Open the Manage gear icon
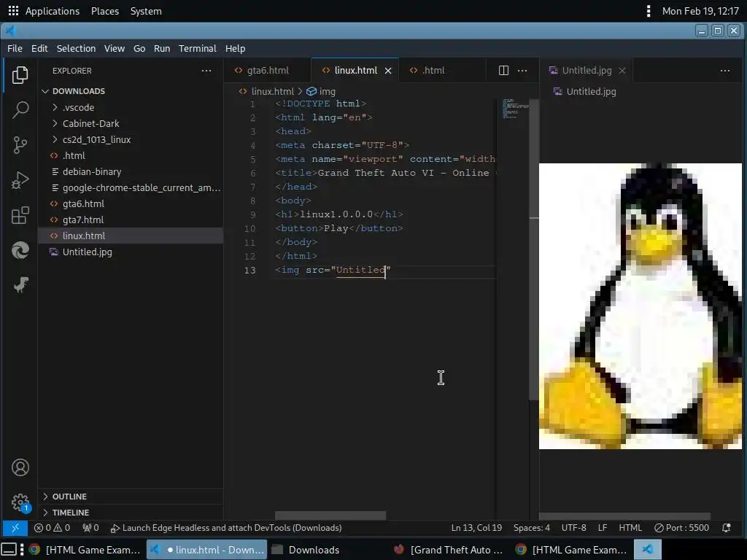 20,502
